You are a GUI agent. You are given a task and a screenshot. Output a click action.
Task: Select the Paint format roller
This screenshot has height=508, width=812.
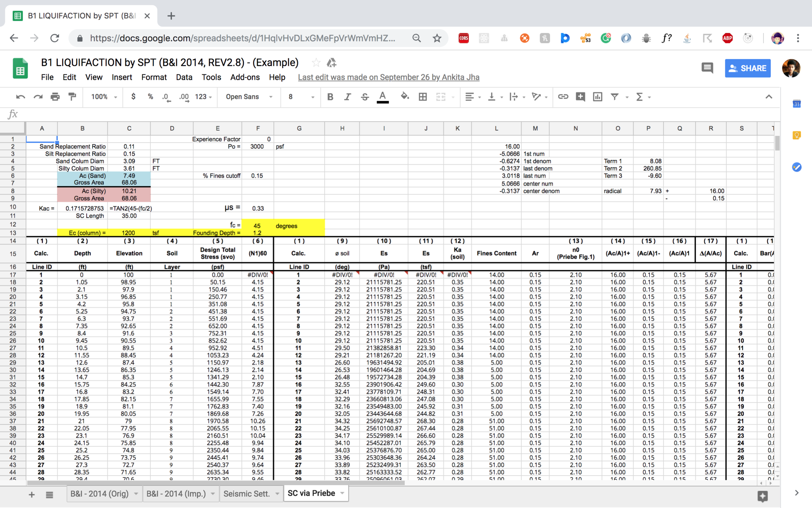coord(72,97)
